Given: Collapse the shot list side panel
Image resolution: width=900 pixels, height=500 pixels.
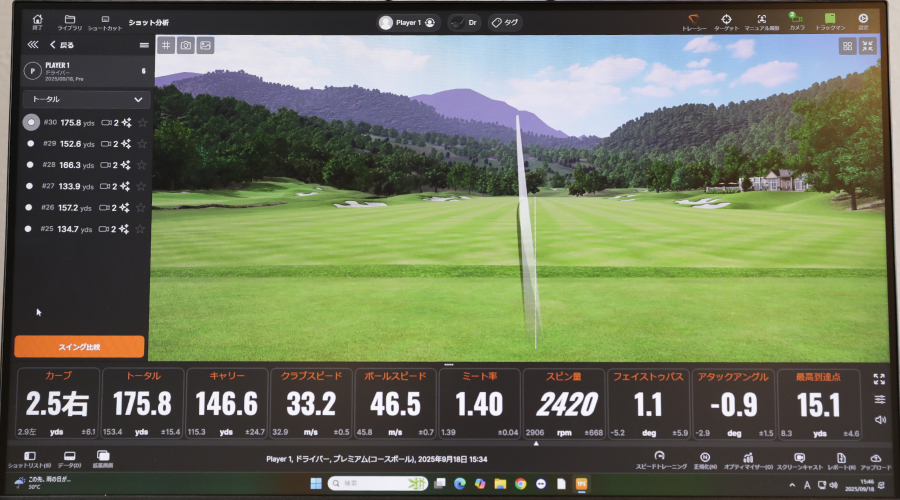Looking at the screenshot, I should (x=32, y=45).
